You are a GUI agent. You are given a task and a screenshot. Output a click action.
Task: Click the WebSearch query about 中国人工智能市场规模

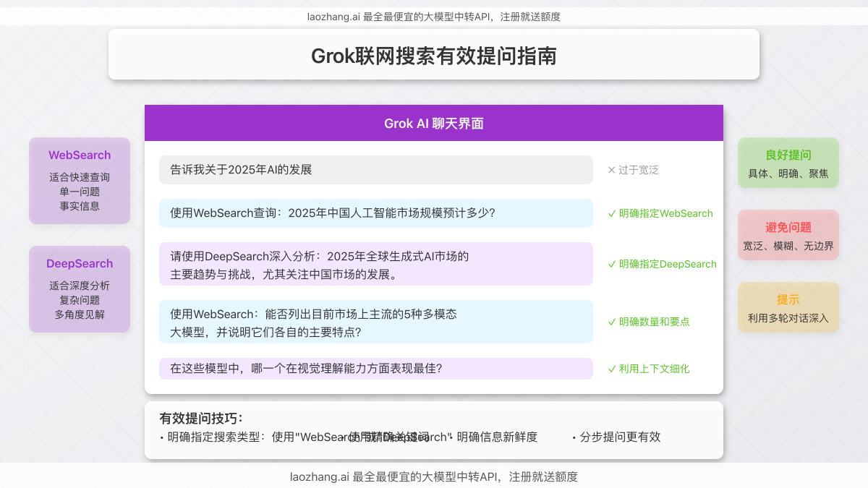coord(376,213)
